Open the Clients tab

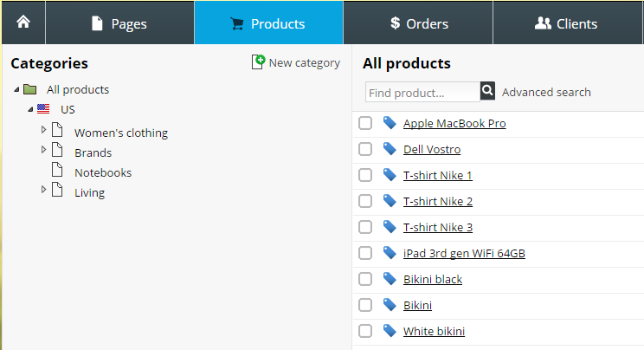[x=567, y=23]
